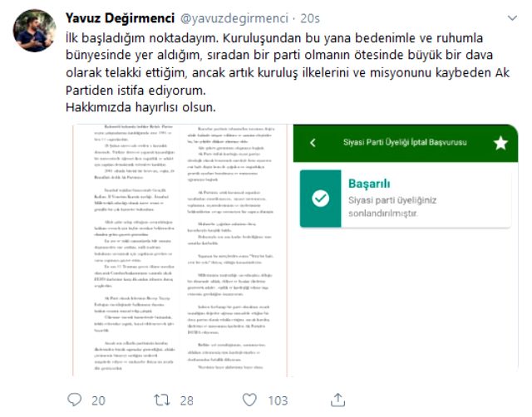
Task: Open the Yavuz Değirmenci display name
Action: 120,18
